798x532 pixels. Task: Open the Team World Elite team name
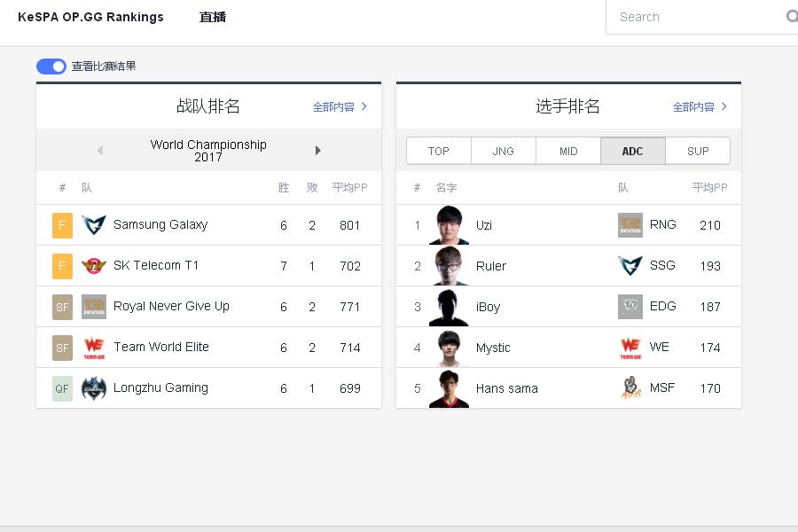tap(161, 347)
